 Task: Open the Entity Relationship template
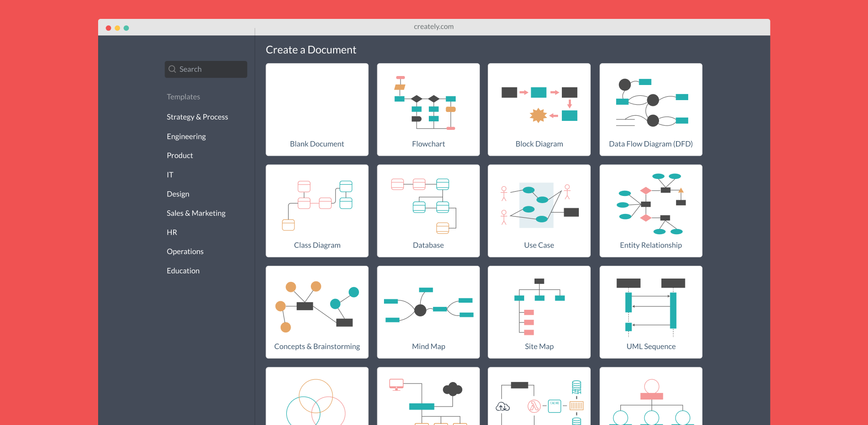[x=651, y=211]
